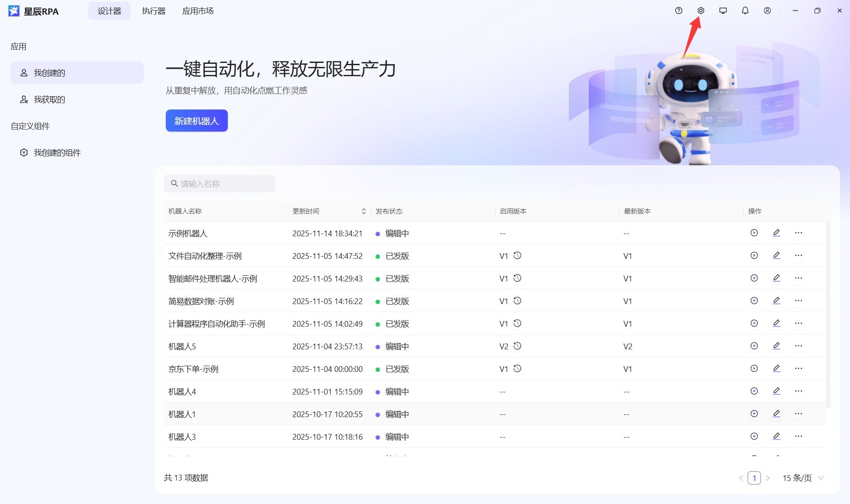Edit 文件自动化整理-示例 using the pencil icon

point(776,255)
